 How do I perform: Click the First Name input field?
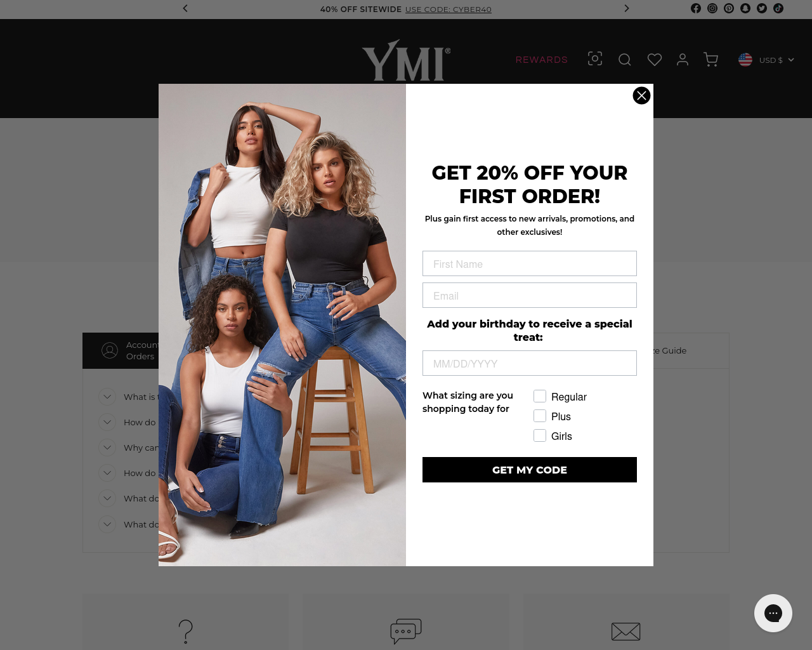point(530,263)
